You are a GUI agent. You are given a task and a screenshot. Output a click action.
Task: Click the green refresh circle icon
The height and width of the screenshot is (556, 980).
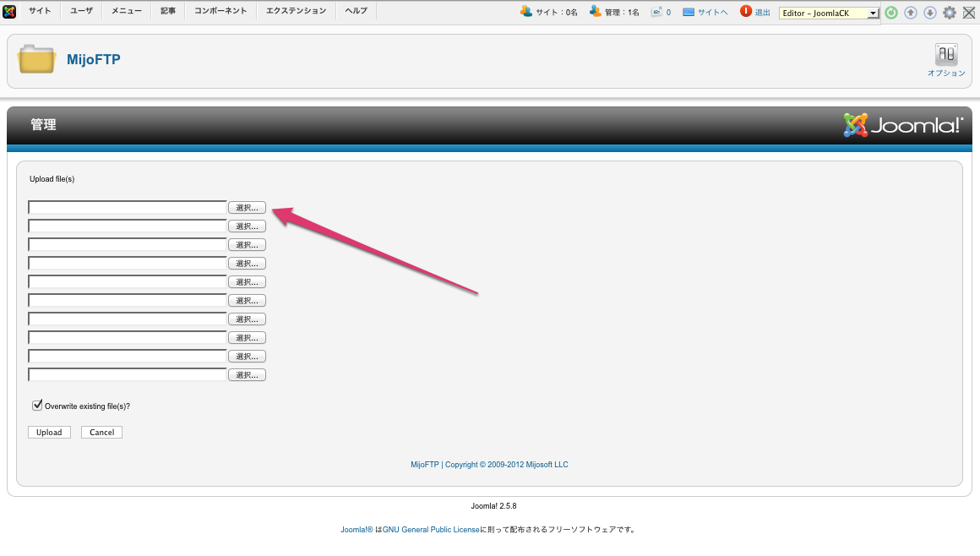point(890,13)
